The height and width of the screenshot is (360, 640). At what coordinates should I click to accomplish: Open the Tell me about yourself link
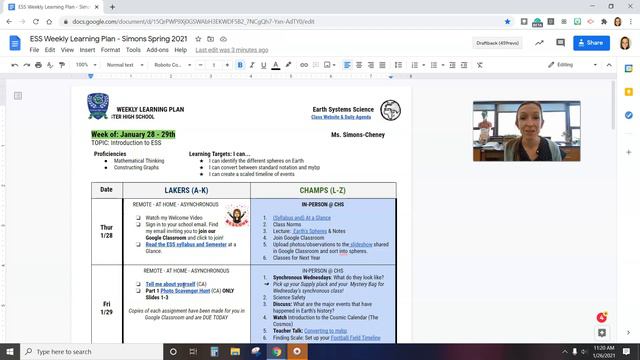[170, 284]
